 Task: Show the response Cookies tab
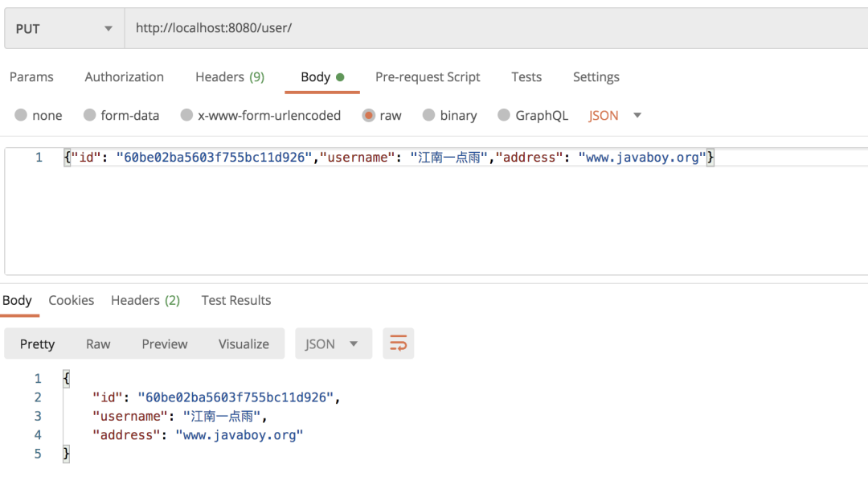click(x=71, y=300)
